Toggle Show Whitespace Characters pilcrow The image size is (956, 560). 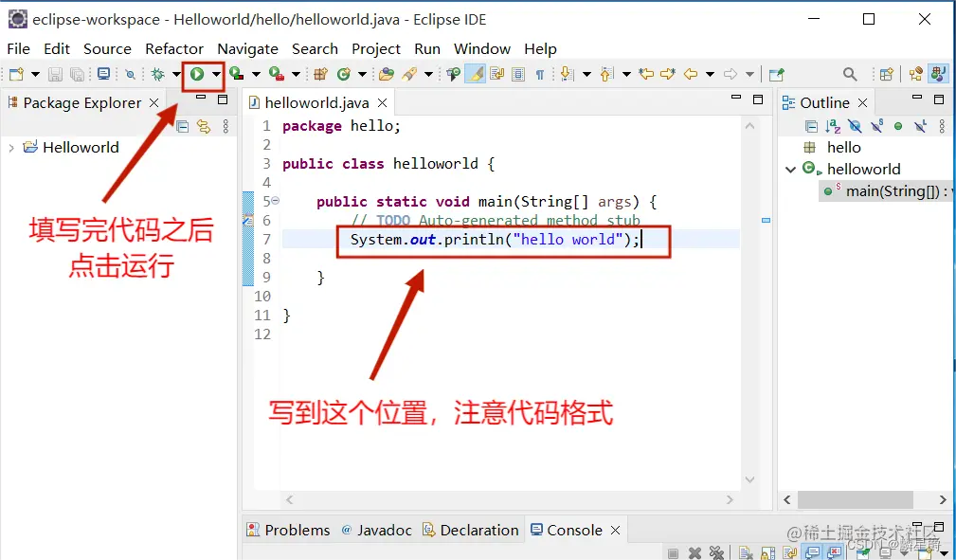[x=539, y=75]
